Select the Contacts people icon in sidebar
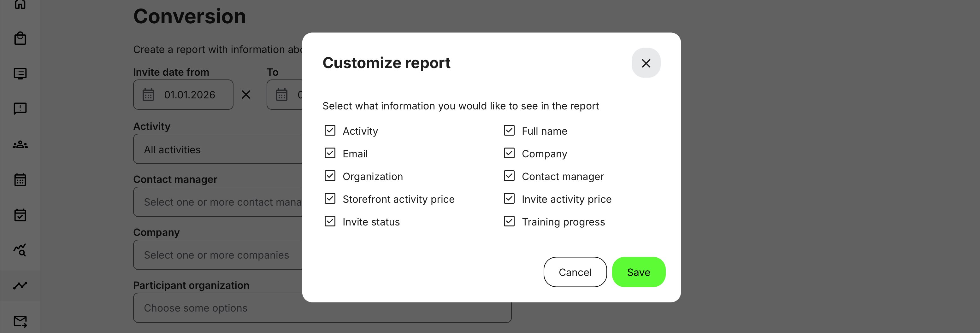Image resolution: width=980 pixels, height=333 pixels. coord(20,144)
